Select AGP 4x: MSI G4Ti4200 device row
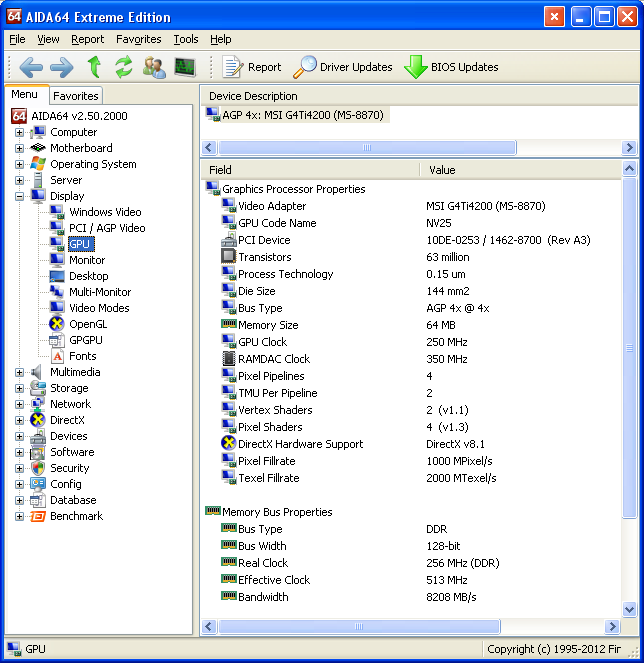Screen dimensions: 644x663 [x=296, y=115]
